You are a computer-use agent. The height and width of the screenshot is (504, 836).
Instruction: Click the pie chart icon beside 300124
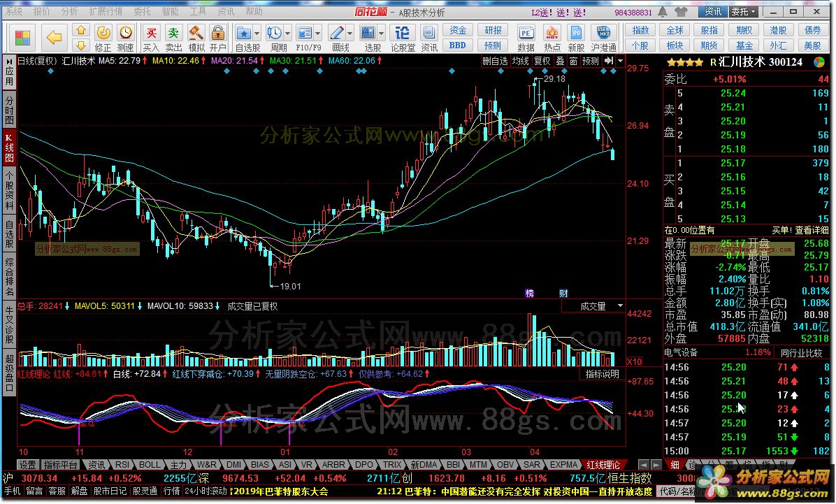click(819, 62)
